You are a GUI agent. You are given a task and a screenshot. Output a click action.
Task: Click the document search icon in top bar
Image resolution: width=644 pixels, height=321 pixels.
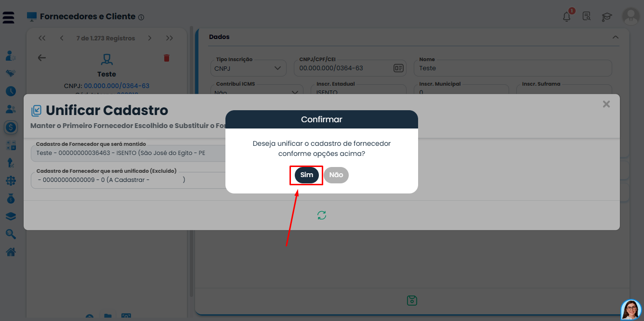click(x=587, y=16)
